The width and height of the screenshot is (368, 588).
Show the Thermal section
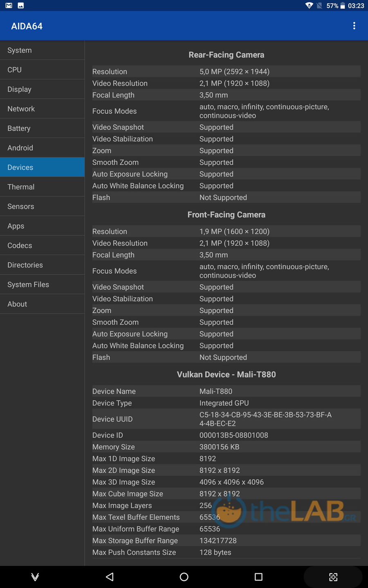[42, 187]
